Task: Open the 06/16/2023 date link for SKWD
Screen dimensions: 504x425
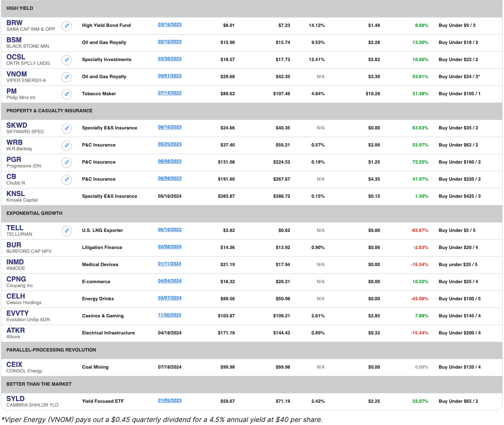Action: click(x=170, y=127)
